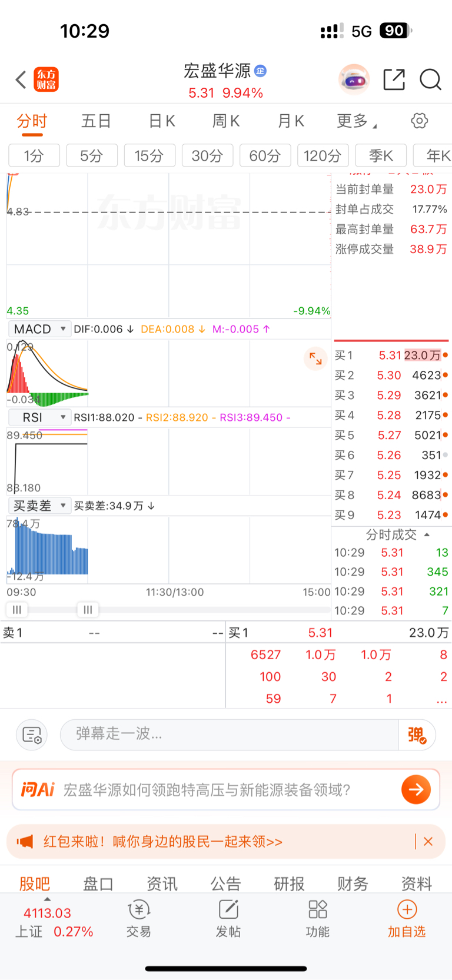Screen dimensions: 452x980
Task: Tap the megaphone icon in red packet banner
Action: (x=25, y=842)
